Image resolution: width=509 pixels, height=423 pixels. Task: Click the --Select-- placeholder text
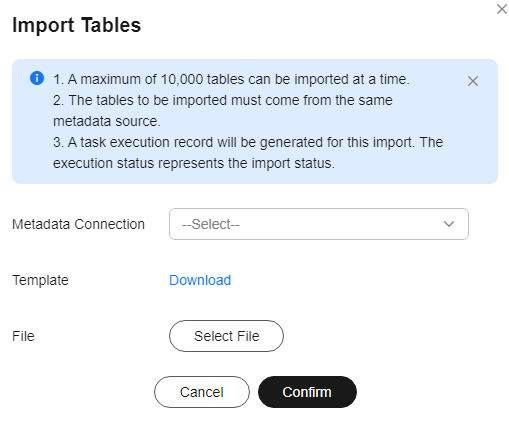[x=211, y=224]
